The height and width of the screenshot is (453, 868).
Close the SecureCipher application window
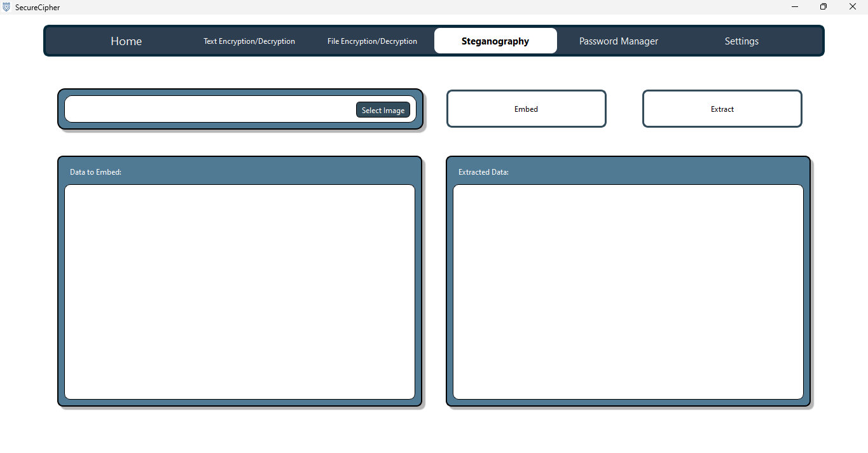pyautogui.click(x=853, y=7)
